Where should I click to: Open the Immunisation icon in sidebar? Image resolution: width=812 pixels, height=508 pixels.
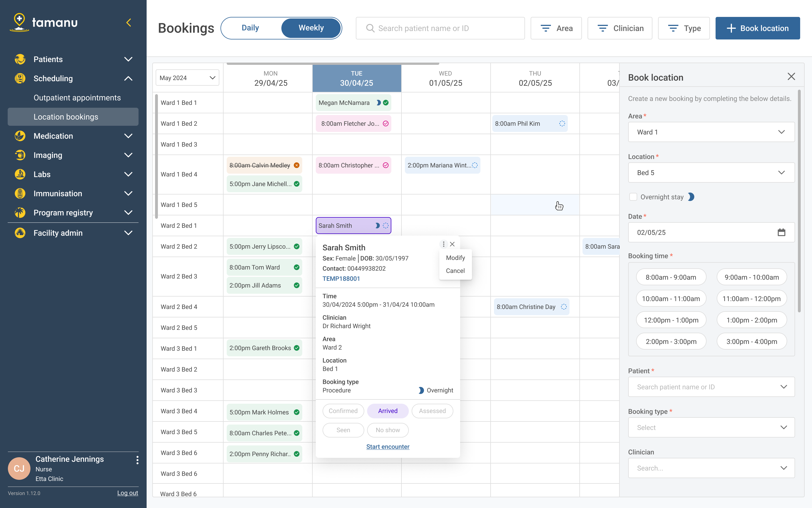click(20, 193)
